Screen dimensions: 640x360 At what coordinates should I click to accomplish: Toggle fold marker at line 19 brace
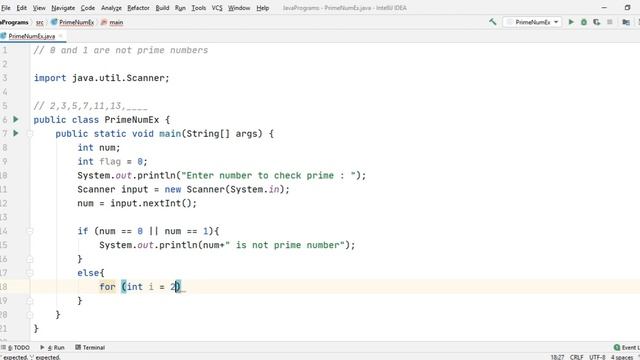pyautogui.click(x=30, y=300)
